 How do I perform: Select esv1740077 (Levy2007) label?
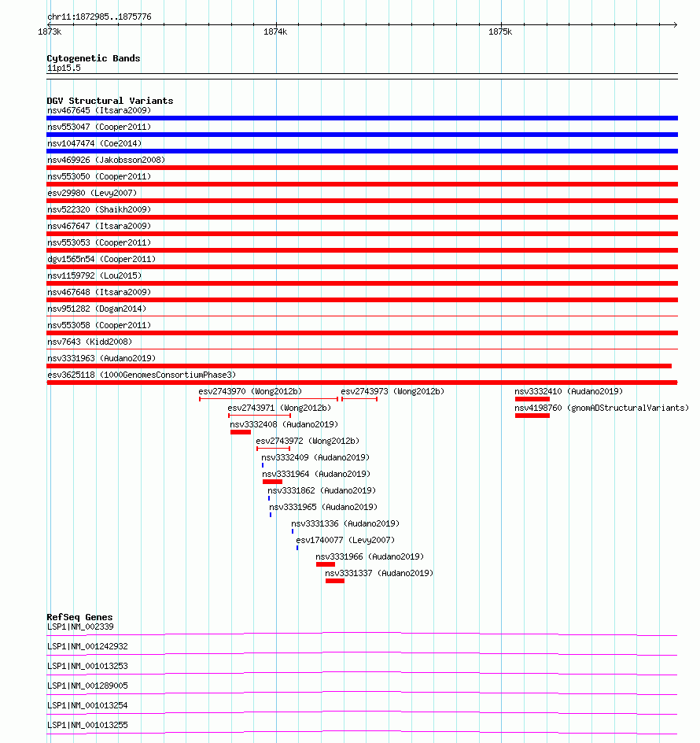[345, 540]
